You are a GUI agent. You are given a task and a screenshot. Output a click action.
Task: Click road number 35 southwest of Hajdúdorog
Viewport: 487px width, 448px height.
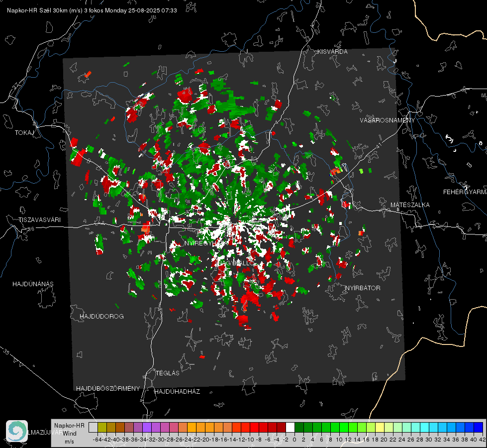(6, 351)
